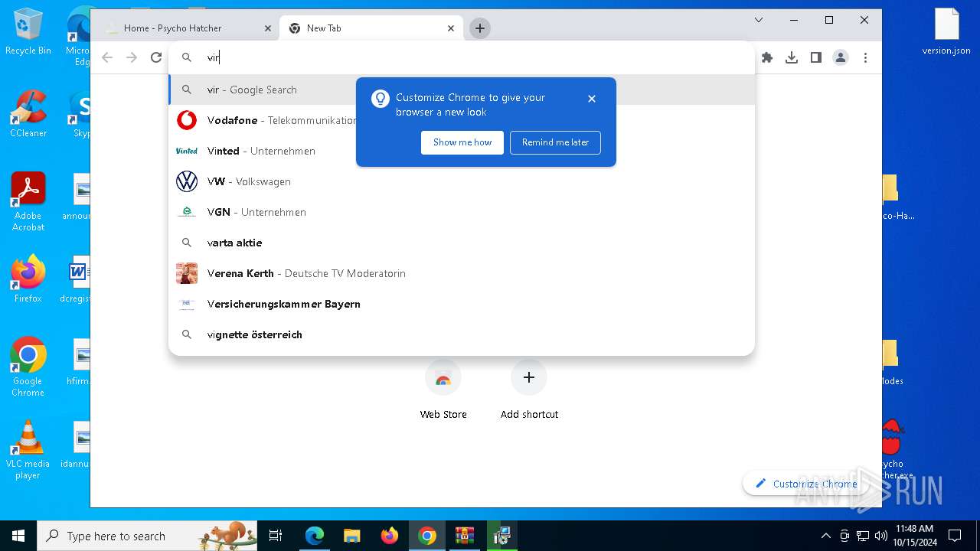This screenshot has width=980, height=551.
Task: Click the Customize Chrome button
Action: [x=806, y=484]
